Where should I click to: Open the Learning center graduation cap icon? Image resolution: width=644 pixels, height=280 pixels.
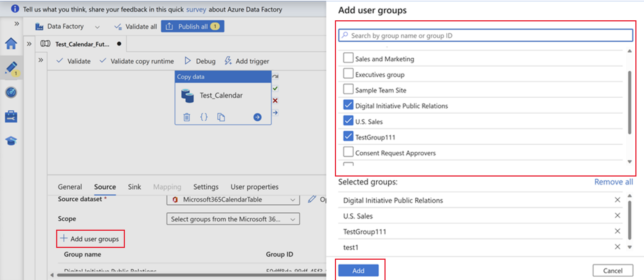tap(11, 141)
